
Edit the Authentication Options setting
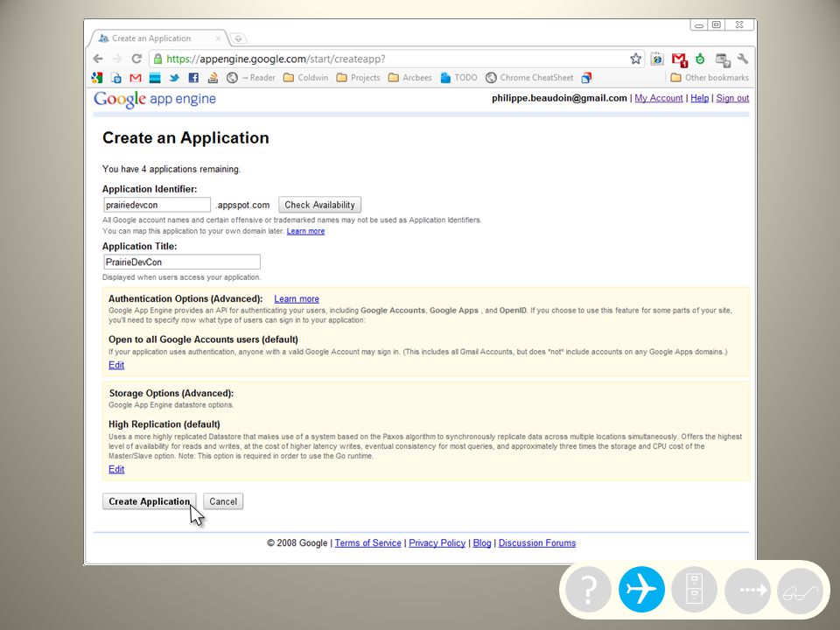[x=116, y=365]
